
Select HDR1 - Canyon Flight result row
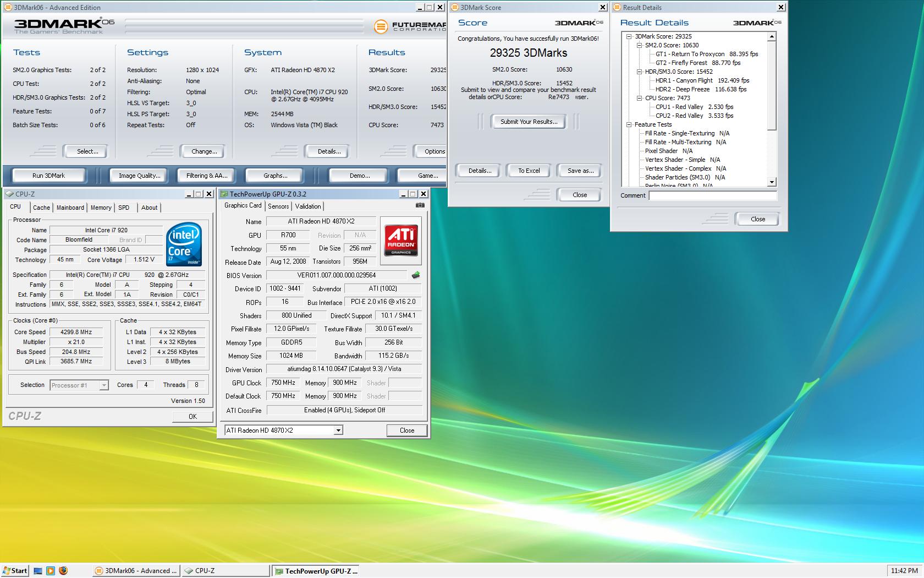pos(702,80)
